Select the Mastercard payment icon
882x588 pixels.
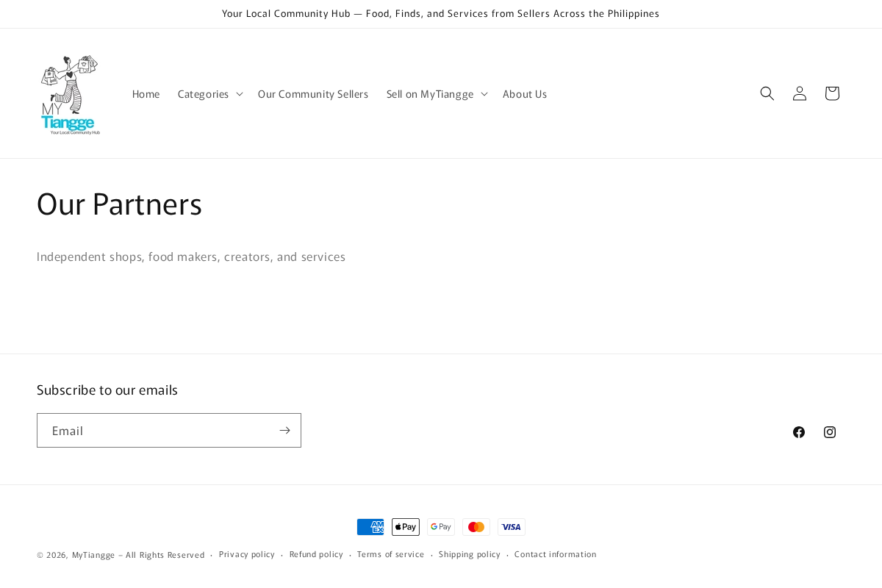476,527
